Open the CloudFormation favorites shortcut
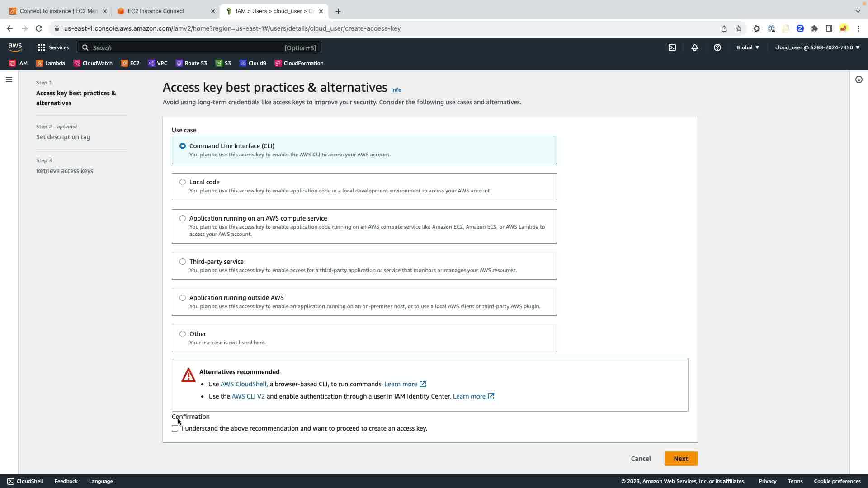Image resolution: width=868 pixels, height=488 pixels. click(x=299, y=63)
